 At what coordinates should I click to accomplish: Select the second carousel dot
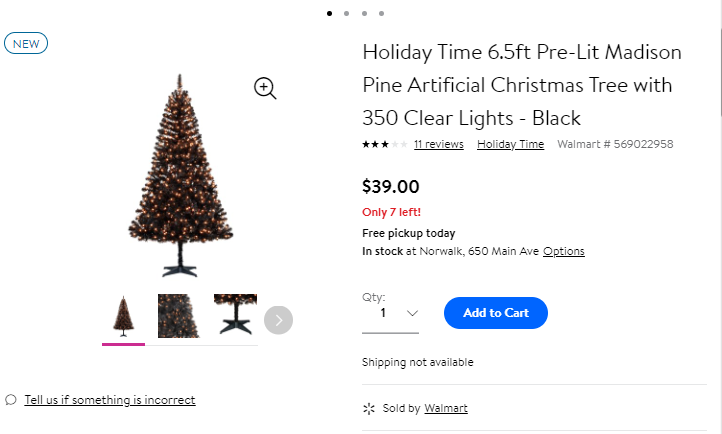346,14
